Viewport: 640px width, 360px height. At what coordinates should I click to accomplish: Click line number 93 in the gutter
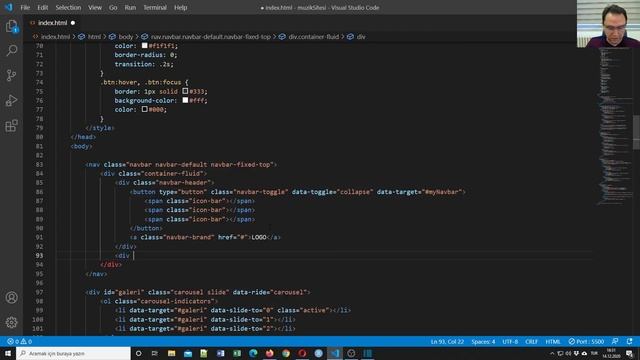pyautogui.click(x=39, y=256)
